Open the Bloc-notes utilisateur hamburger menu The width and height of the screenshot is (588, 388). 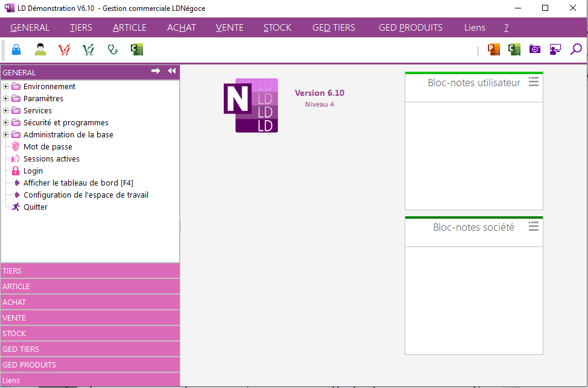click(x=533, y=82)
